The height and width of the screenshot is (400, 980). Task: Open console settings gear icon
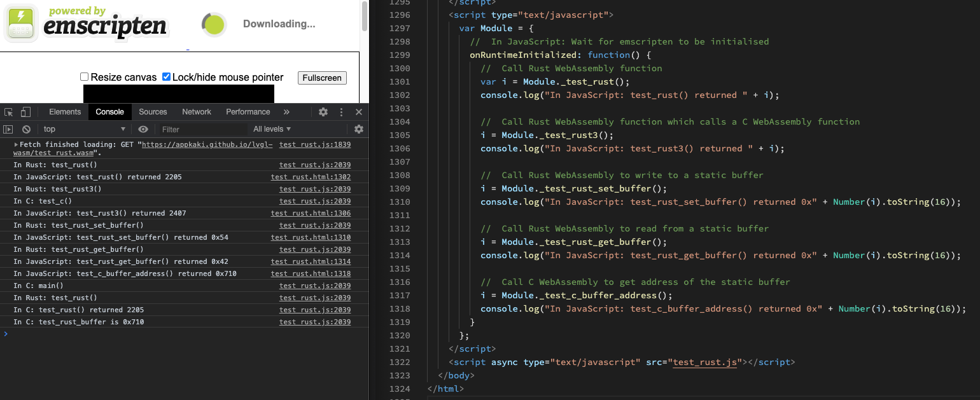click(359, 129)
